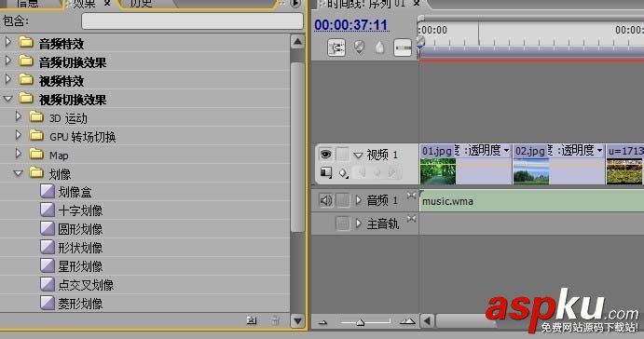Toggle the timeline snap button
Image resolution: width=644 pixels, height=339 pixels.
(336, 48)
